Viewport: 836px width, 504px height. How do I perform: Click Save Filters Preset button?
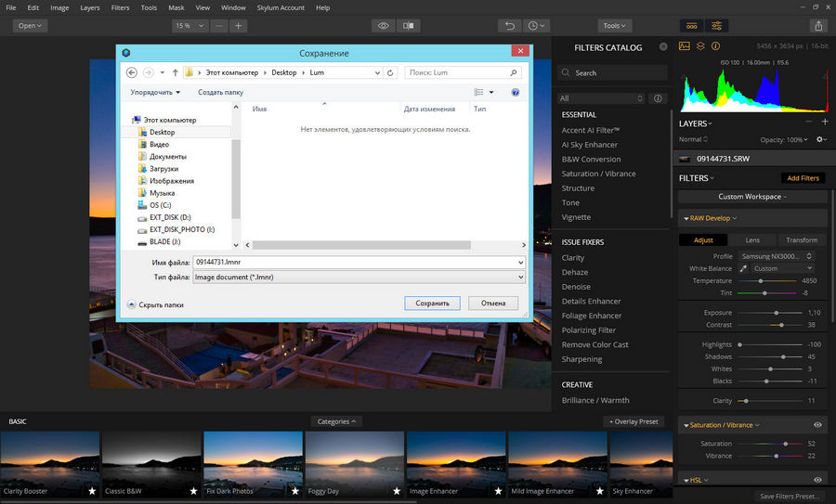(x=790, y=496)
